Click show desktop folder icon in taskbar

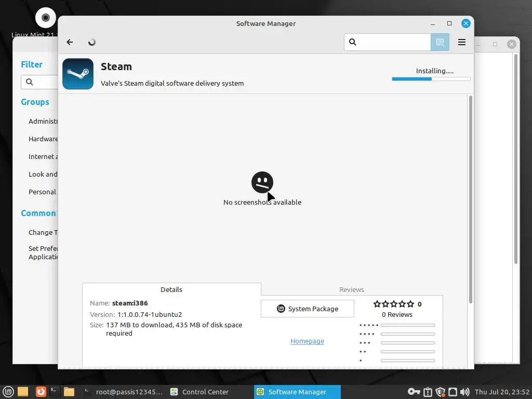tap(23, 392)
